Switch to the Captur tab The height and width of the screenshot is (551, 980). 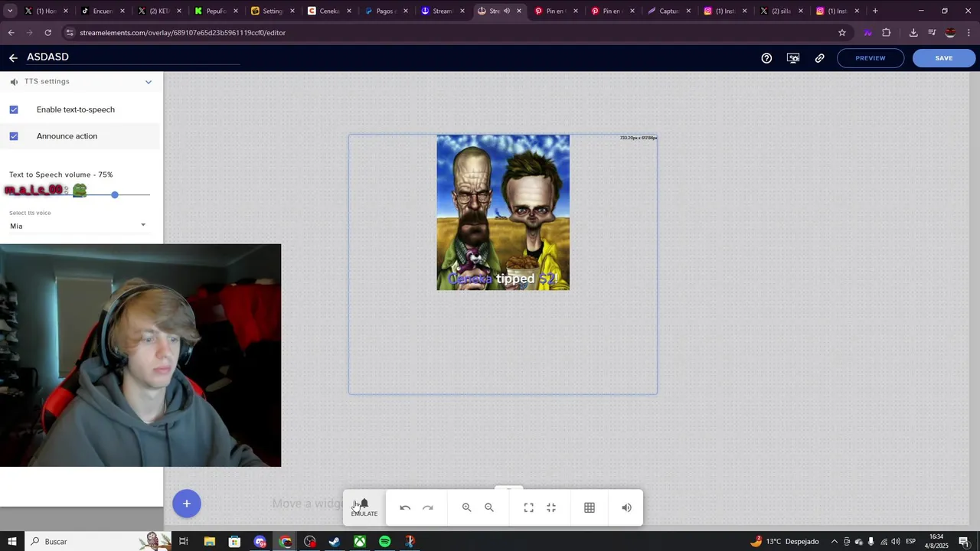[668, 11]
